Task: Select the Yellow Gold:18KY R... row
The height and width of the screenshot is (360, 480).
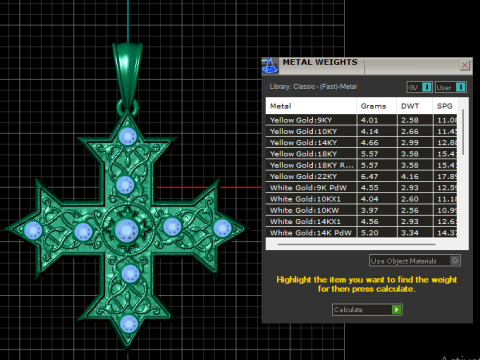Action: coord(361,165)
